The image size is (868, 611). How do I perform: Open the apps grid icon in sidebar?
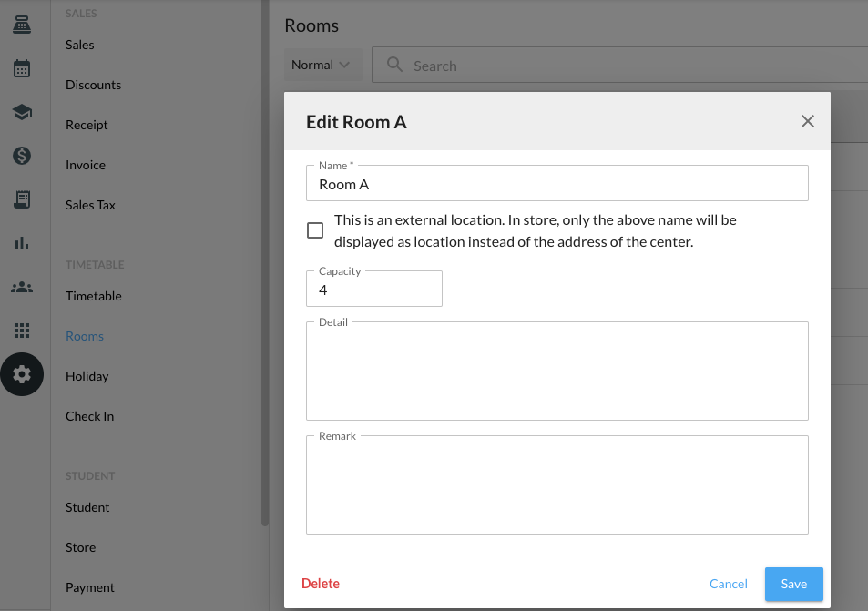(x=22, y=331)
